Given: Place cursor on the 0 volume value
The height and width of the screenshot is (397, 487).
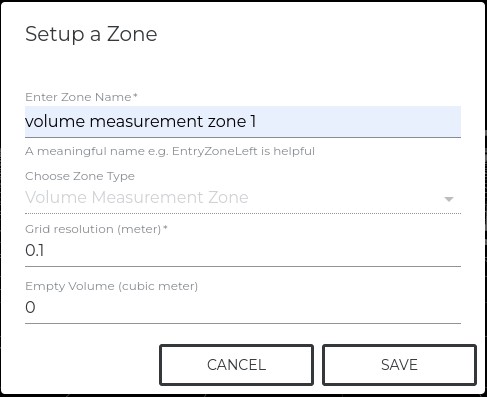Looking at the screenshot, I should [30, 307].
